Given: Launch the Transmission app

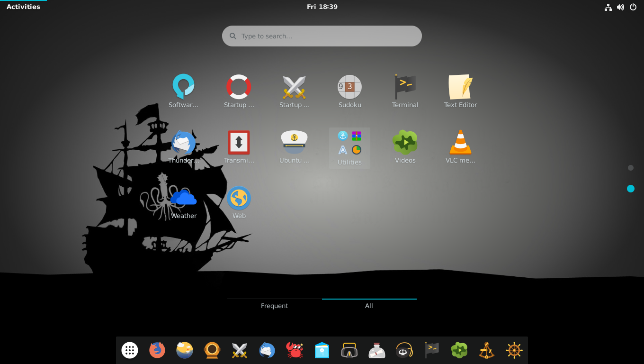Looking at the screenshot, I should pyautogui.click(x=239, y=147).
